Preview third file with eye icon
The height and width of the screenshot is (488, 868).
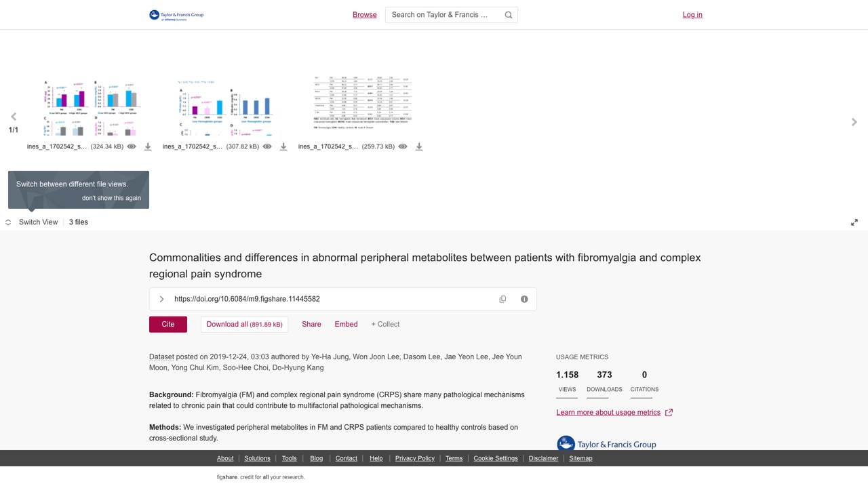coord(403,146)
